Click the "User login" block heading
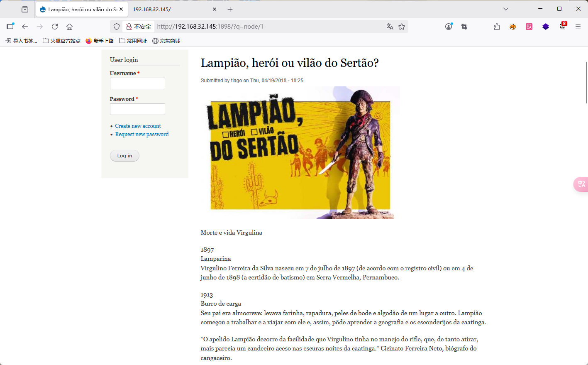Screen dimensions: 588x365 click(x=124, y=60)
